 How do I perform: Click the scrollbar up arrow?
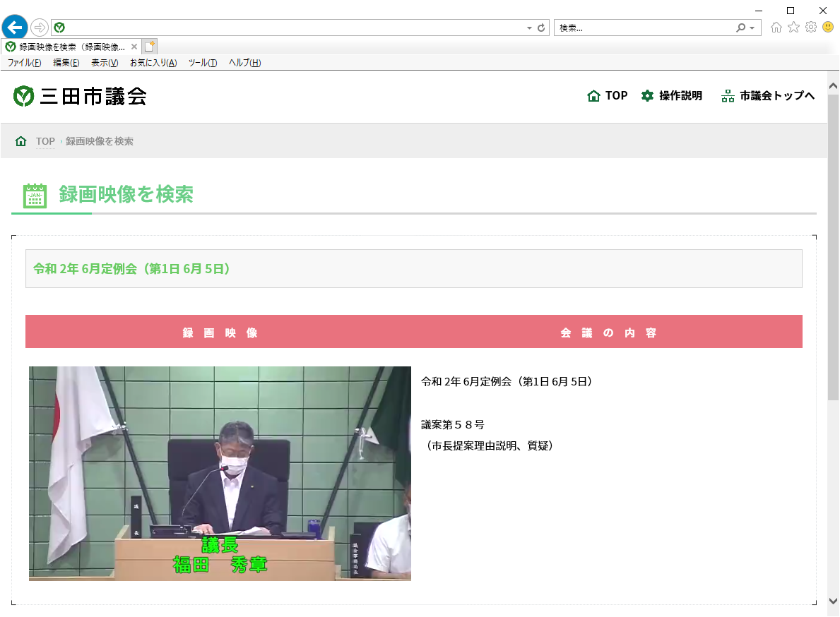point(833,85)
